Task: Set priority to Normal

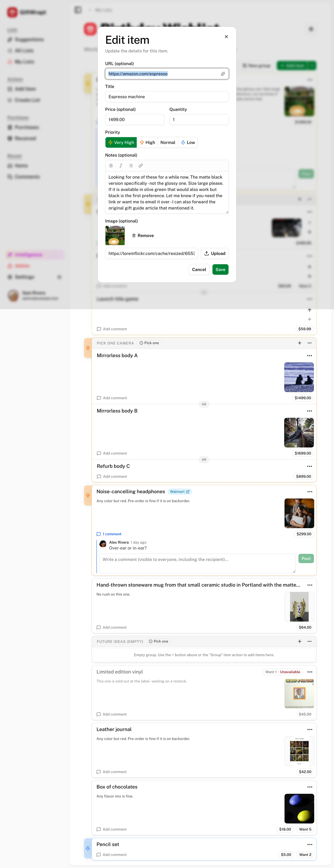Action: pos(168,143)
